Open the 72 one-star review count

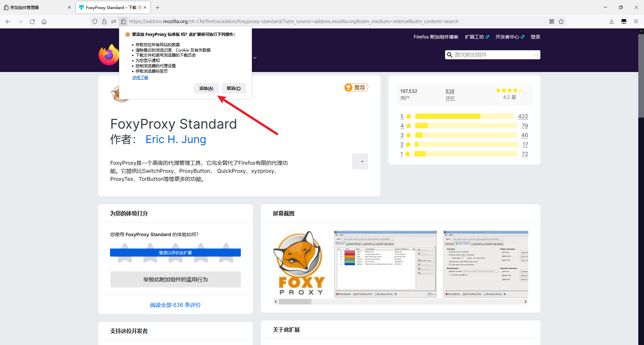point(525,154)
